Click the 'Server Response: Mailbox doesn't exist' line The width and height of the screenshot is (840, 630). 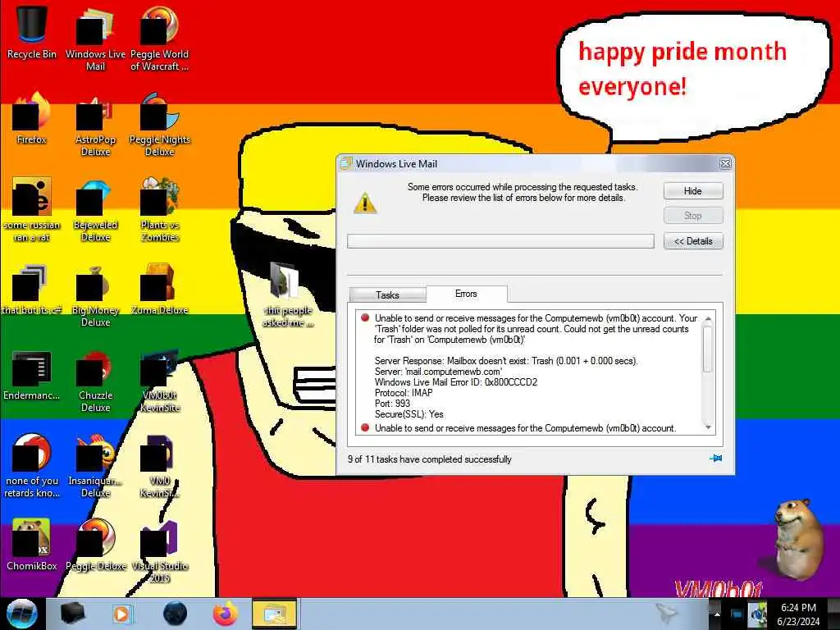pos(506,361)
